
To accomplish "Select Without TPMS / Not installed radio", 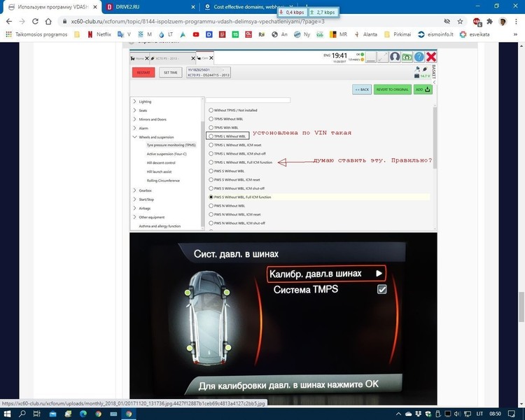I will pyautogui.click(x=211, y=110).
